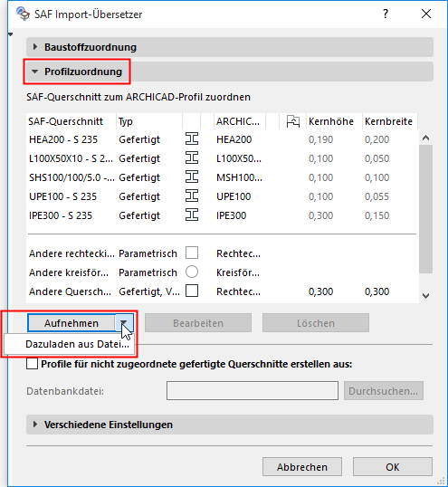Click the circle icon in Andere kreisför... row
This screenshot has height=487, width=448.
[192, 272]
